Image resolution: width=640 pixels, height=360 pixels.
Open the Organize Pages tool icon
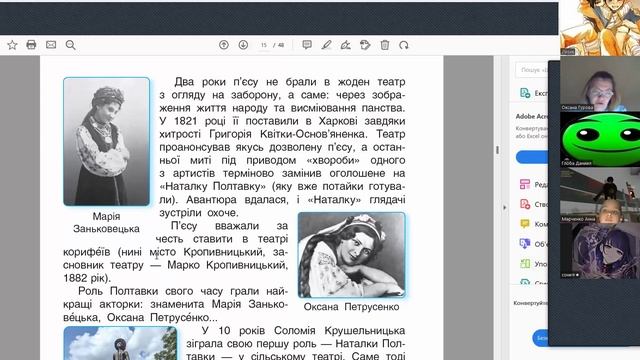pyautogui.click(x=525, y=264)
